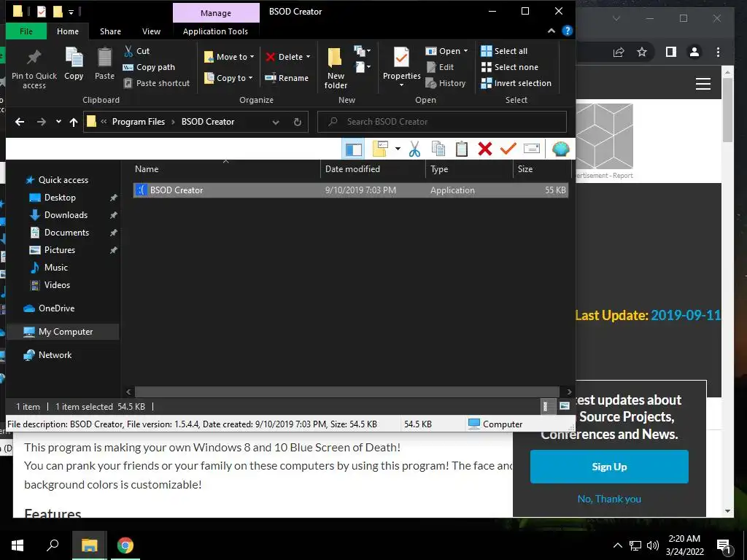Click the copy pages icon in the classic toolbar
This screenshot has width=747, height=560.
coord(438,149)
